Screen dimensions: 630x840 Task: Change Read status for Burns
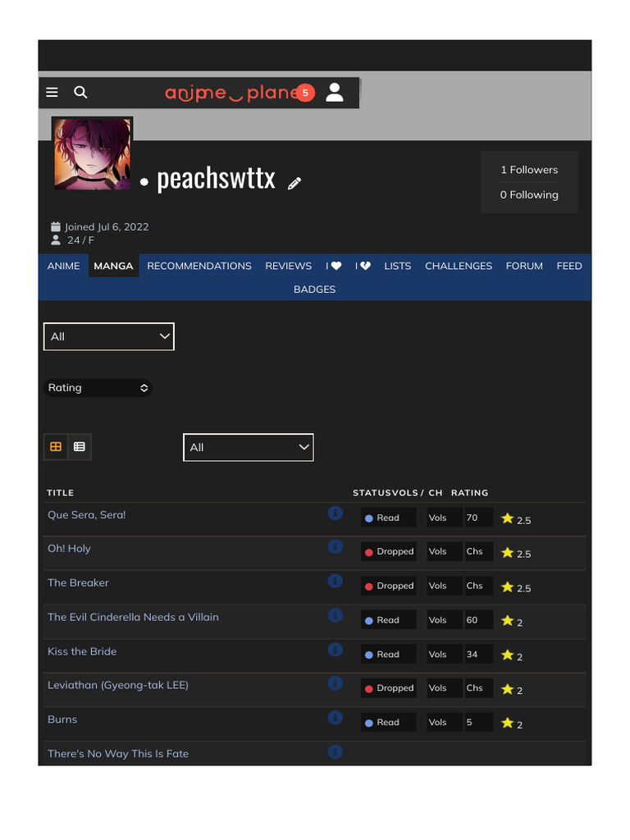(x=388, y=722)
